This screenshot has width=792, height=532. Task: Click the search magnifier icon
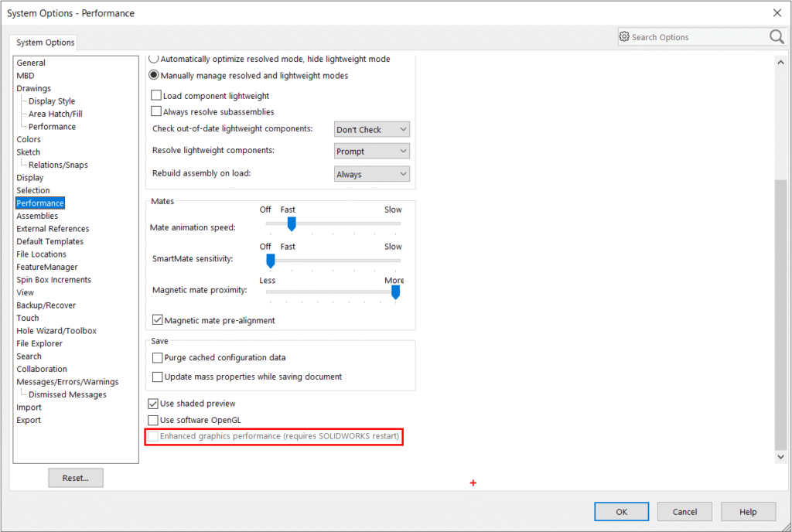777,37
